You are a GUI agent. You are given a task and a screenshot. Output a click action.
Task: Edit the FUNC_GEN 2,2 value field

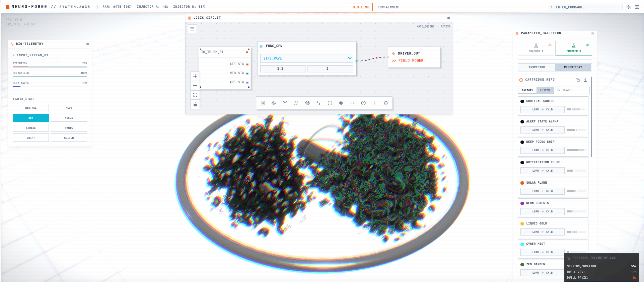coord(283,69)
